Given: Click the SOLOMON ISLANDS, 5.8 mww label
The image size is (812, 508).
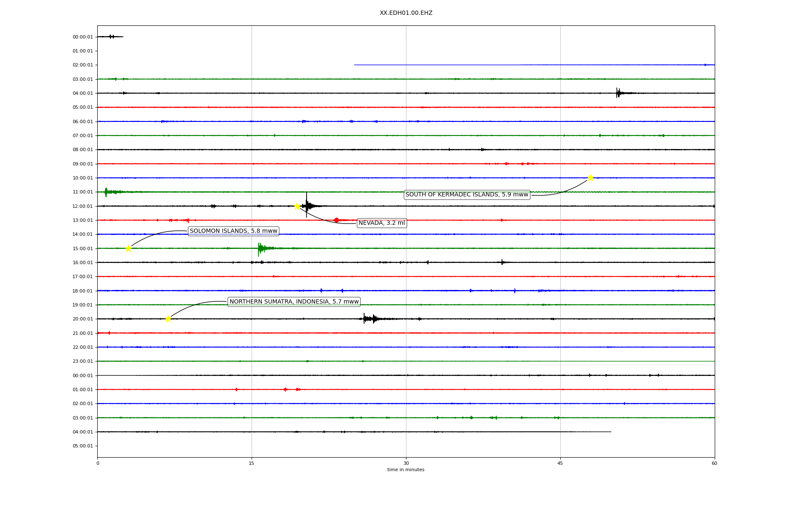Looking at the screenshot, I should [233, 231].
